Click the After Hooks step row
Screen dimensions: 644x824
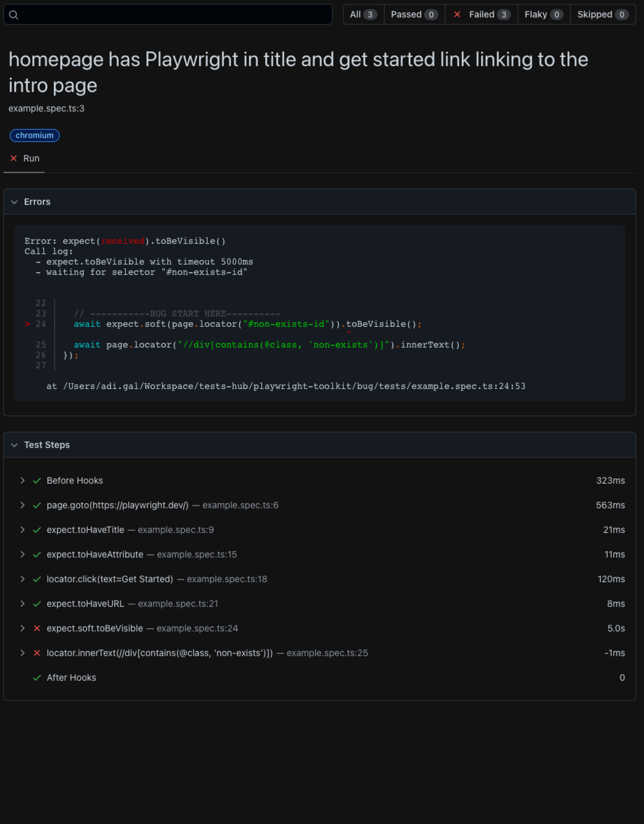[x=320, y=677]
